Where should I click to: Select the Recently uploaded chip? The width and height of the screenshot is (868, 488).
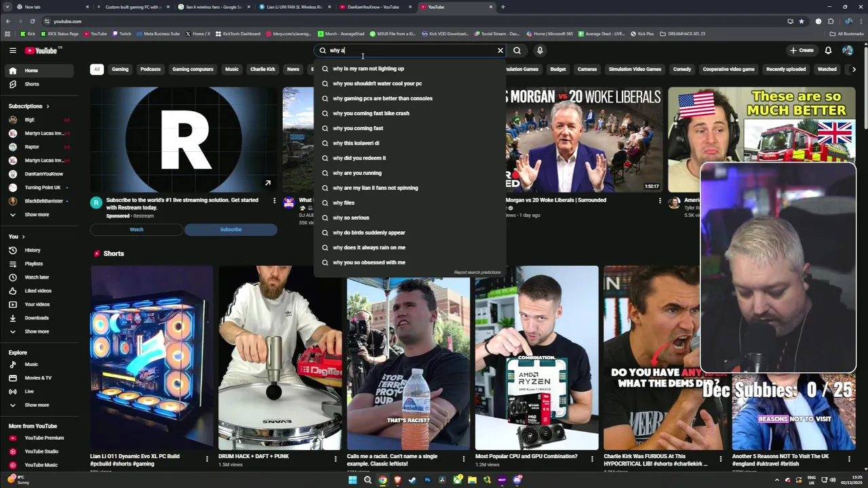(786, 69)
